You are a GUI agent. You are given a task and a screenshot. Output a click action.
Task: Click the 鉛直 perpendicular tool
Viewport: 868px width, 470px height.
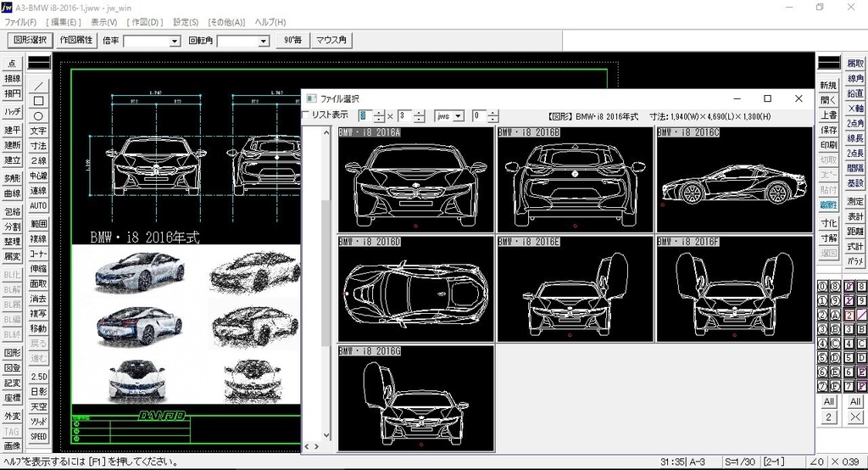855,93
